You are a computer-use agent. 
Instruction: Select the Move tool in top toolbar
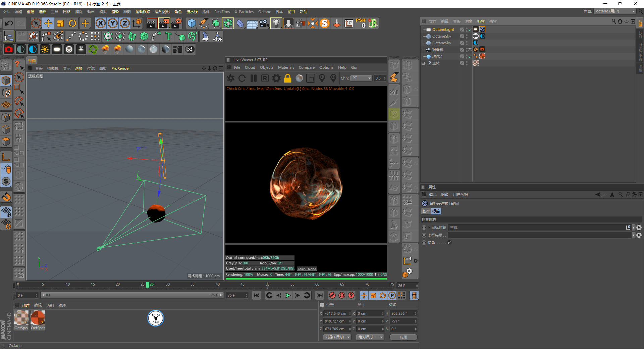[48, 23]
